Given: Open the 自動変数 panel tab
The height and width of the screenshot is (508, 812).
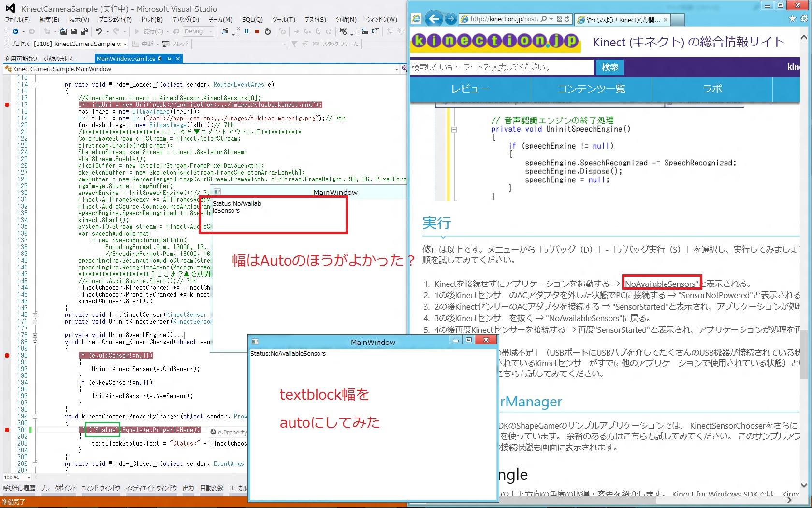Looking at the screenshot, I should (212, 488).
